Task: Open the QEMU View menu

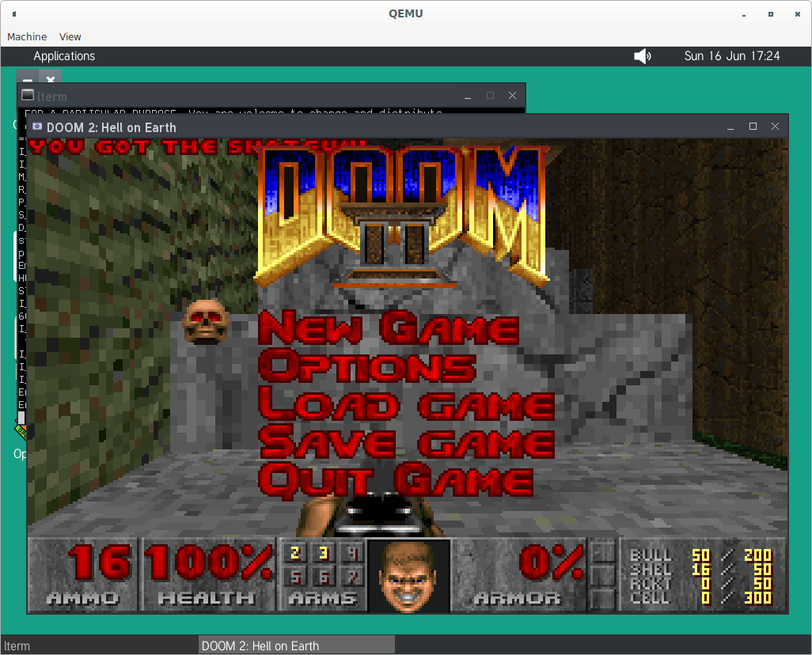Action: coord(70,36)
